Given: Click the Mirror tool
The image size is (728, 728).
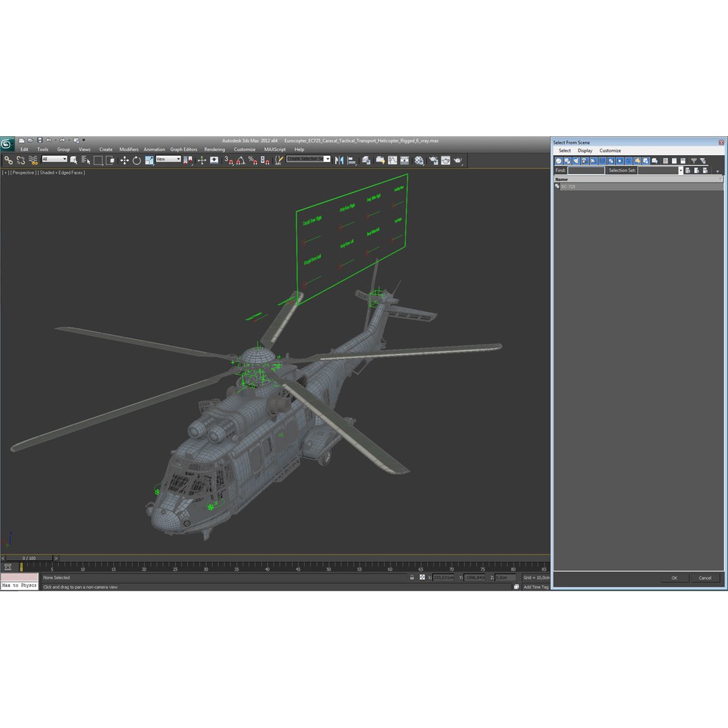Looking at the screenshot, I should point(339,160).
